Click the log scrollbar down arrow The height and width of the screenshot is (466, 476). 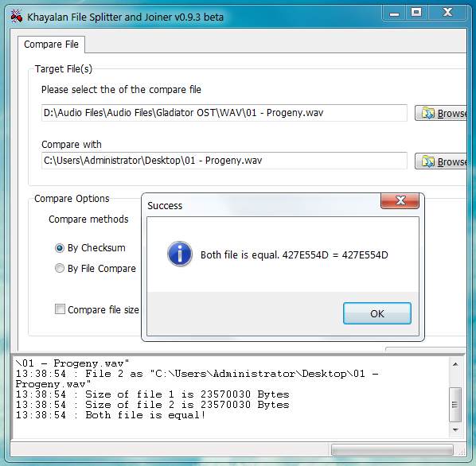pos(455,429)
